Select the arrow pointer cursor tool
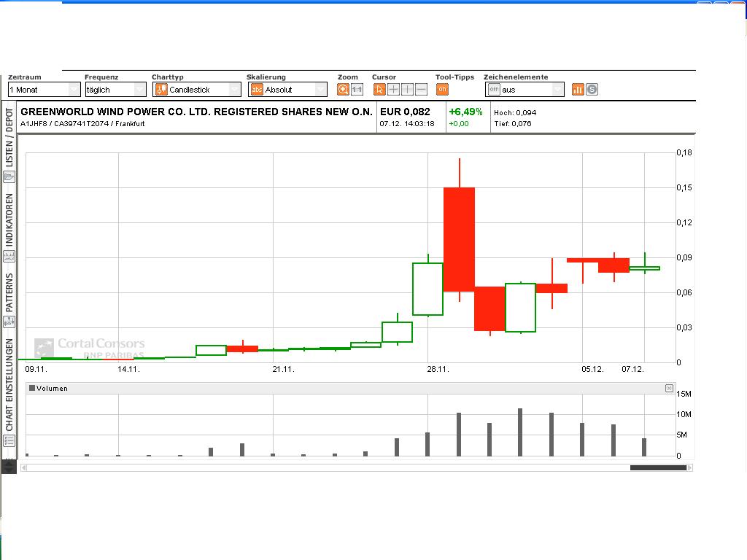The width and height of the screenshot is (747, 560). tap(379, 90)
